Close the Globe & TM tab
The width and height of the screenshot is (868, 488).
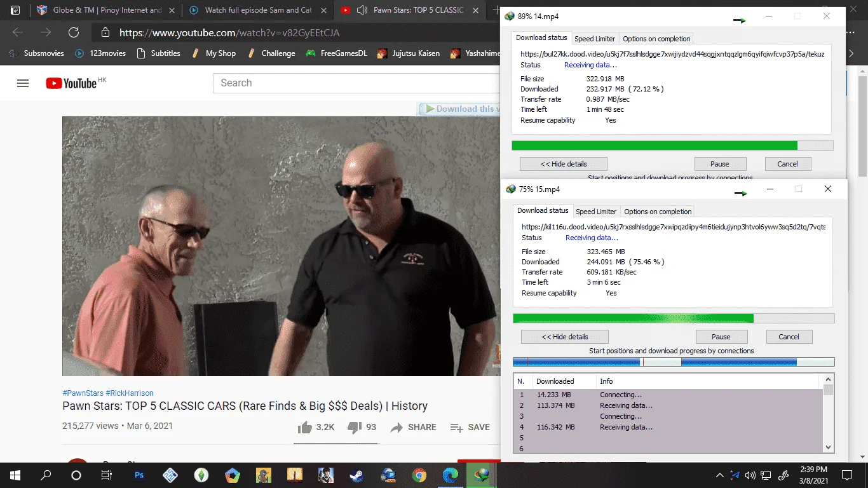[x=171, y=10]
